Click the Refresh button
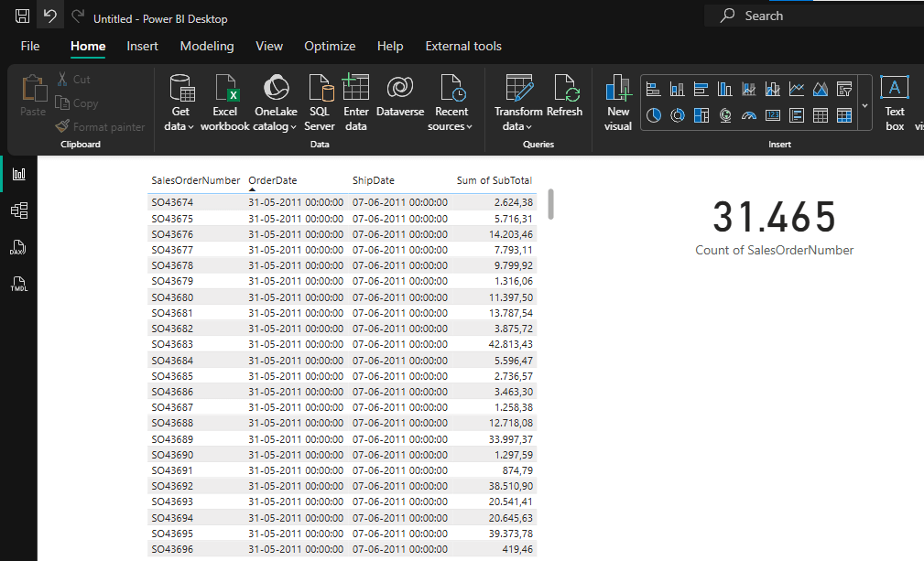924x561 pixels. tap(564, 102)
